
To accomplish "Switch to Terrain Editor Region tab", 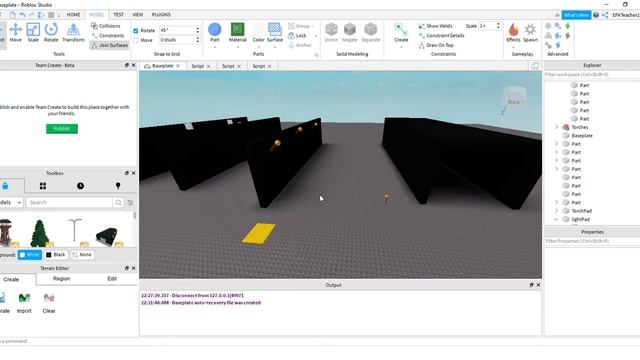I will (x=61, y=279).
